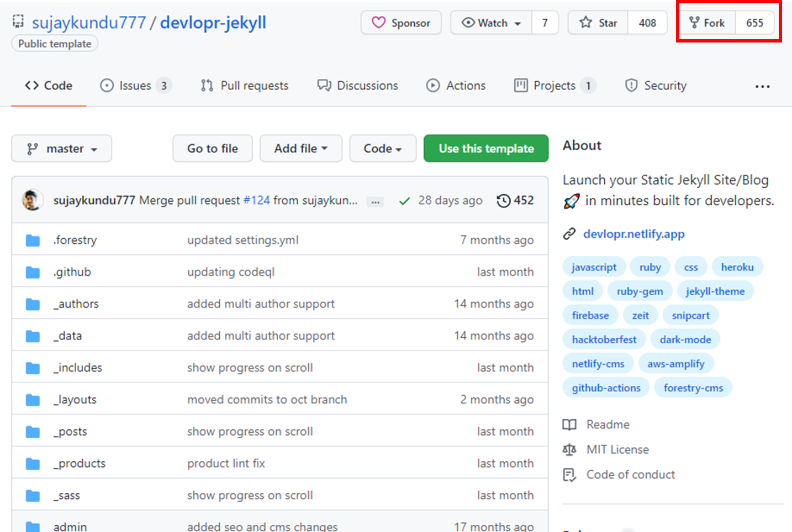Open the watchers count 7
This screenshot has width=792, height=532.
545,23
